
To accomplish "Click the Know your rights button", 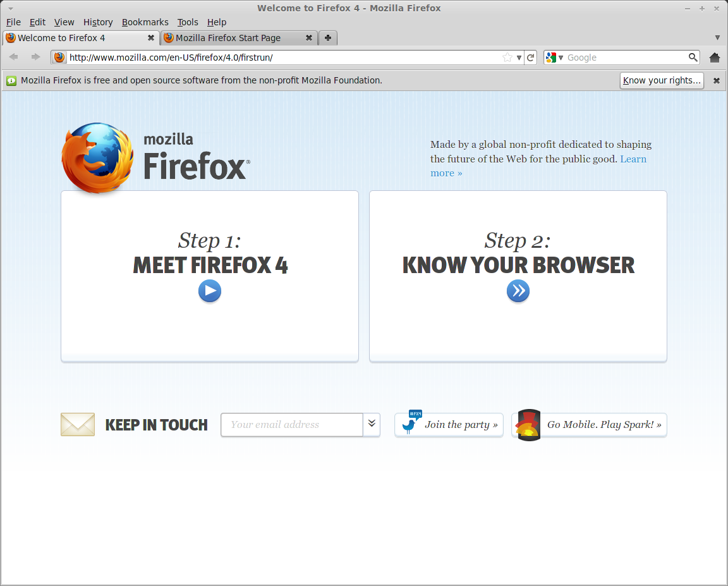I will click(x=662, y=80).
